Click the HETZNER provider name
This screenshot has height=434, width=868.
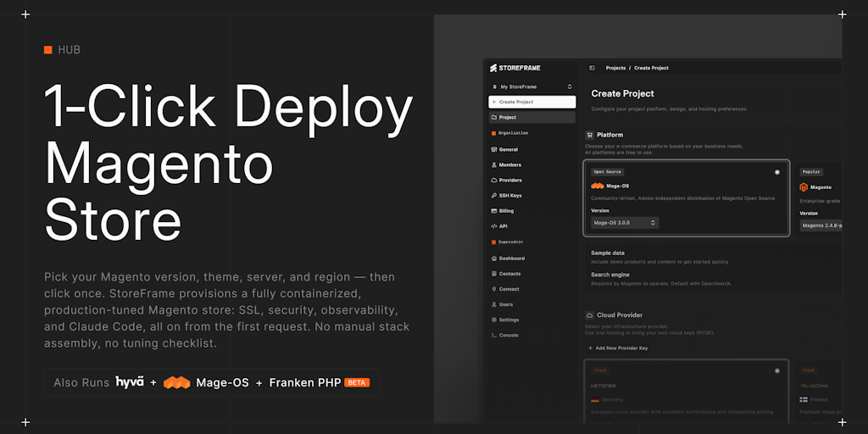(604, 386)
